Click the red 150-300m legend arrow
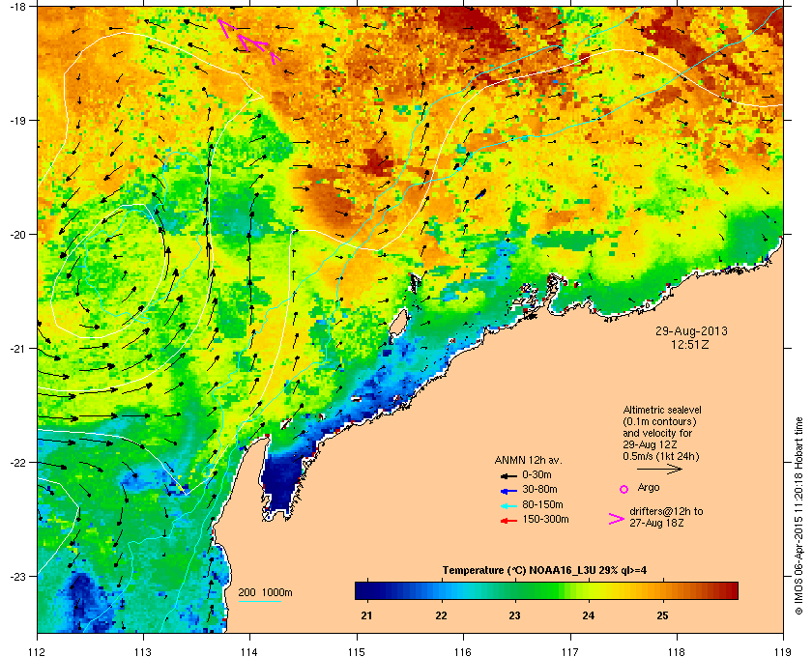The width and height of the screenshot is (812, 657). tap(508, 521)
